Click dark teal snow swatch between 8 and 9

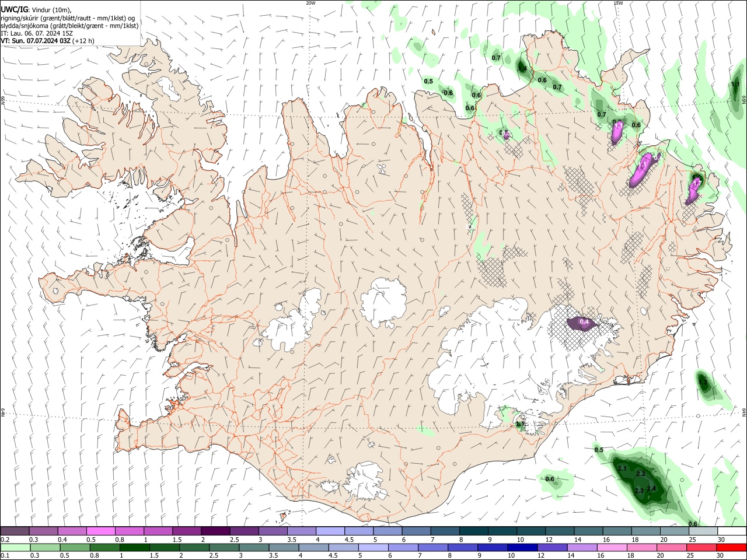click(474, 531)
